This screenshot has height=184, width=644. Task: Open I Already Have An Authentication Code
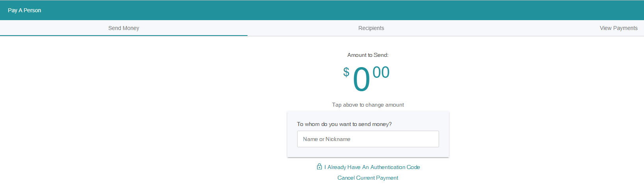(x=372, y=167)
